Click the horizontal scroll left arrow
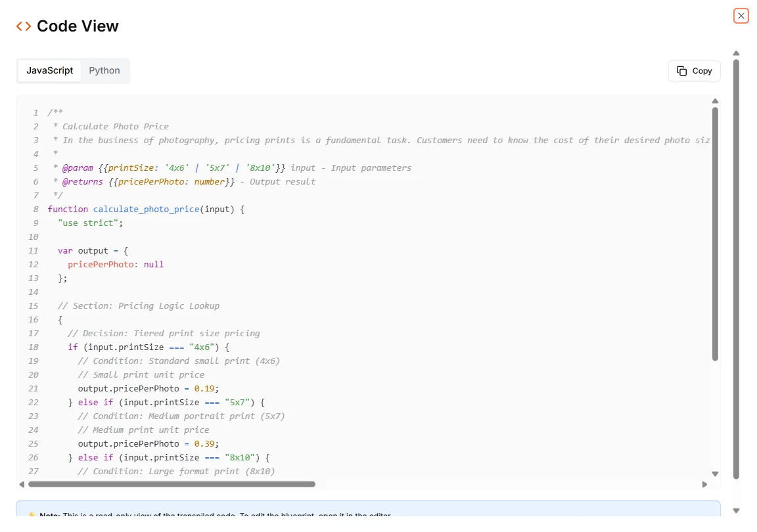This screenshot has height=532, width=757. tap(22, 484)
